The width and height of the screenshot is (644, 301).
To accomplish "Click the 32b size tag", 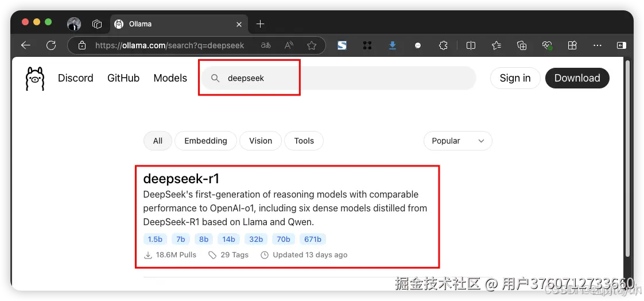I will (x=256, y=240).
